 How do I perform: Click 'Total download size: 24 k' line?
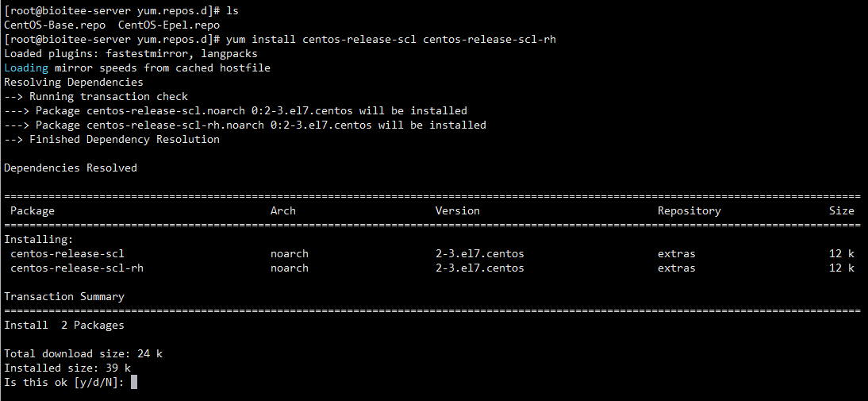coord(83,354)
